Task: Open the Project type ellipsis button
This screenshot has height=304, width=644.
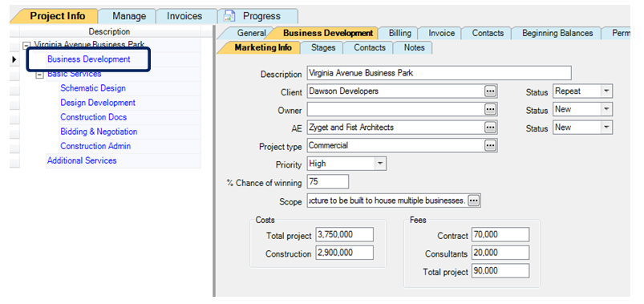Action: click(490, 145)
